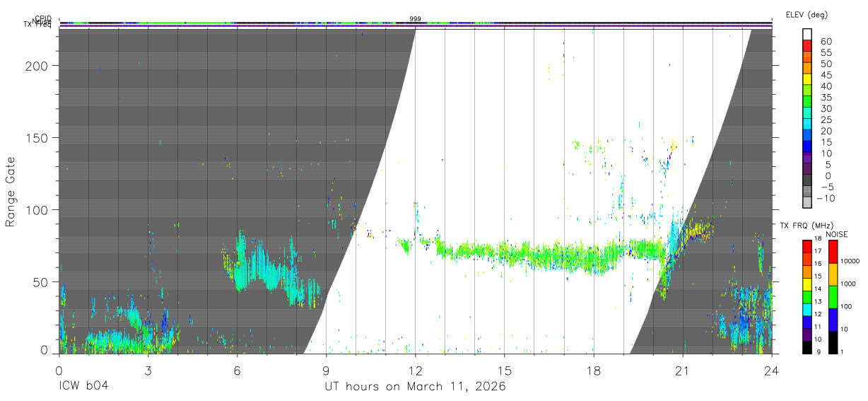Click the light gray bottom swatch of ELEV color bar
This screenshot has height=401, width=868.
pyautogui.click(x=807, y=202)
